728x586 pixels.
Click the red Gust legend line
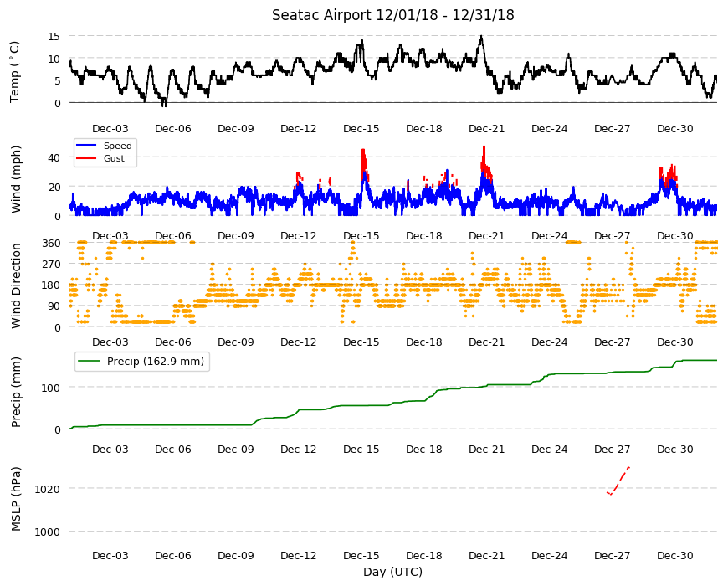[x=86, y=158]
